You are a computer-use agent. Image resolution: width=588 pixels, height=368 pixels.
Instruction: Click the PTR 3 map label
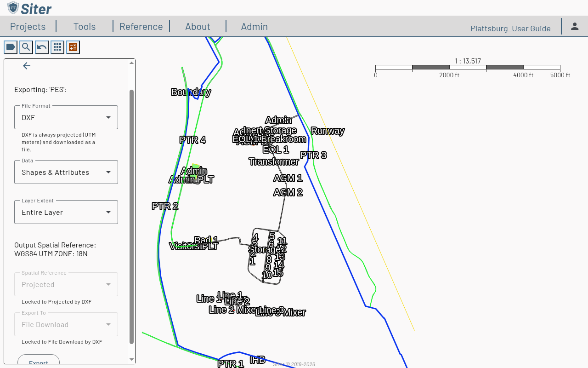point(313,155)
